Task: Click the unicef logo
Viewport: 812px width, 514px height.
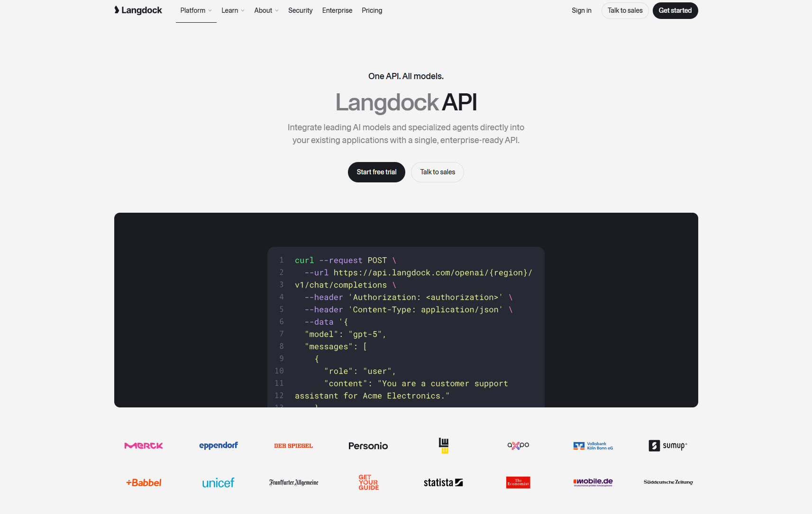Action: [x=218, y=483]
